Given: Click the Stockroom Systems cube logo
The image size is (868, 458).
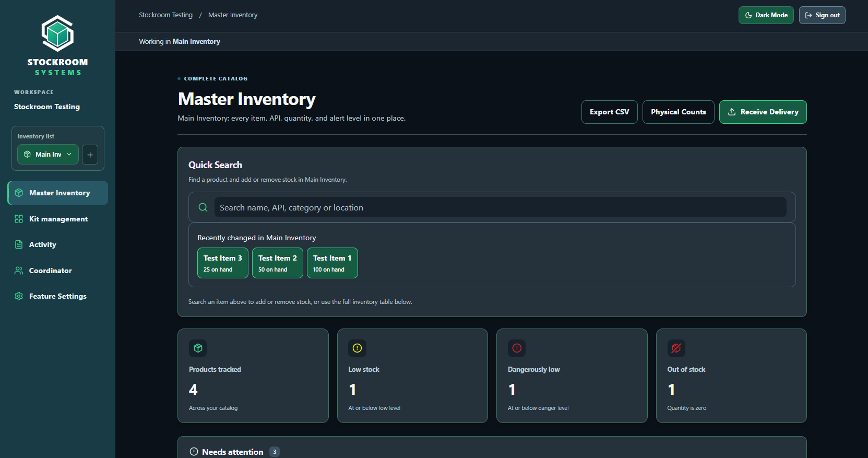Looking at the screenshot, I should [57, 33].
